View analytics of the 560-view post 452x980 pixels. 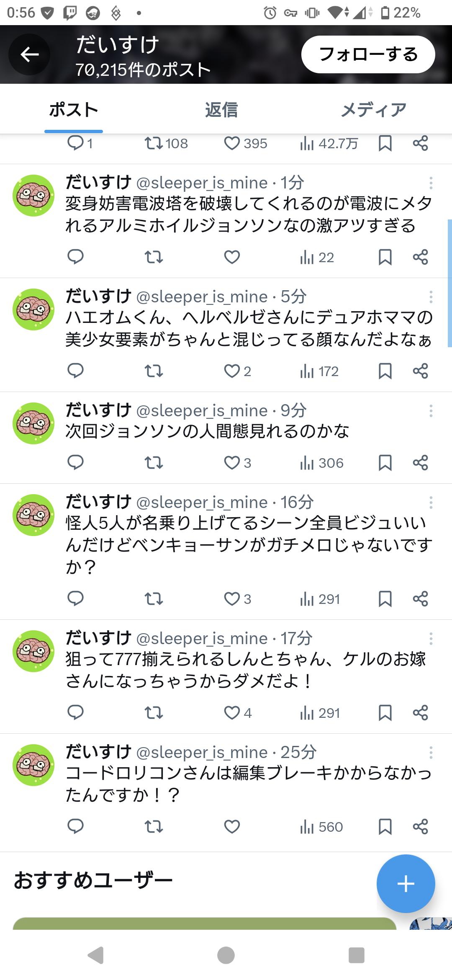tap(321, 827)
